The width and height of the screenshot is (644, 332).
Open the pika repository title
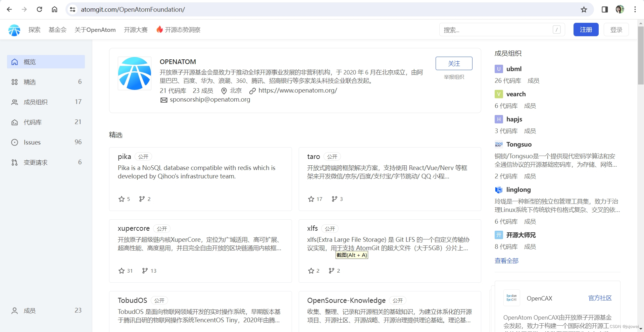pyautogui.click(x=125, y=157)
